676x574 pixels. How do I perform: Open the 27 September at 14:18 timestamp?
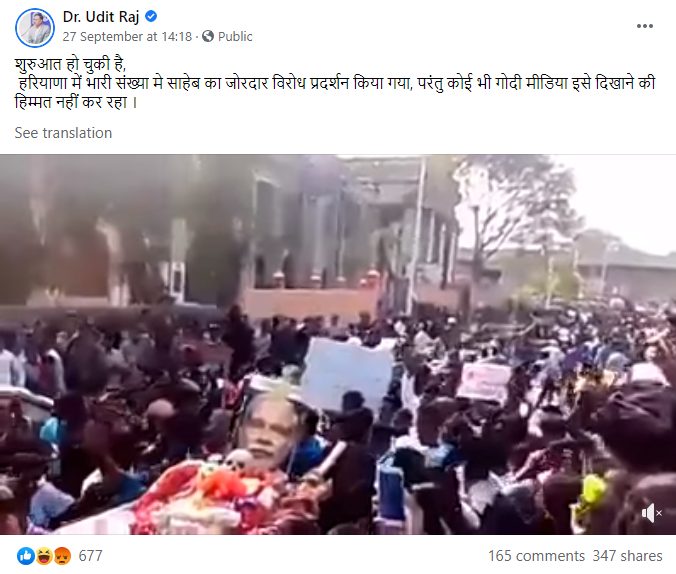[127, 37]
